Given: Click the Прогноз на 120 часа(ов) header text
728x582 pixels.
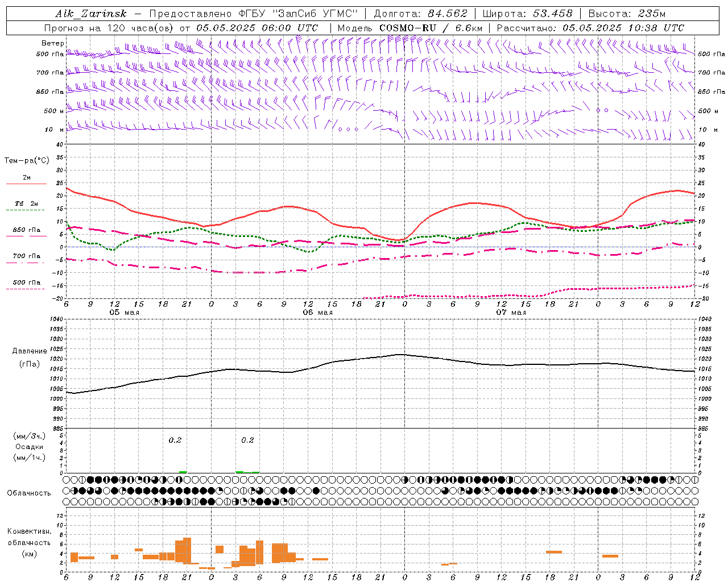Looking at the screenshot, I should pos(110,28).
